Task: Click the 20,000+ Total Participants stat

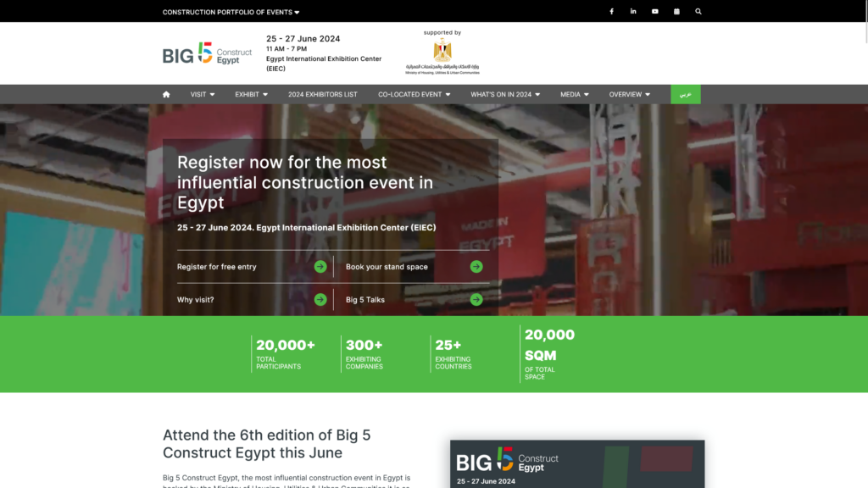Action: point(285,354)
